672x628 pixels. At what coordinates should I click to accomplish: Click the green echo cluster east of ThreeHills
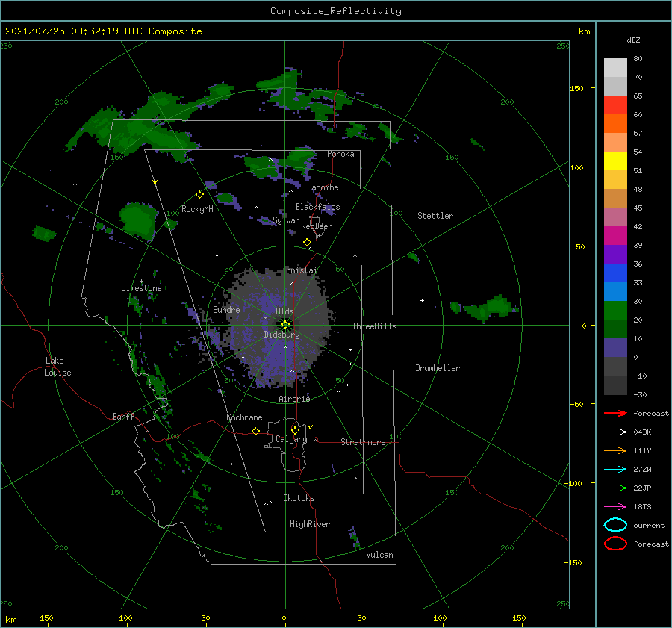(486, 308)
